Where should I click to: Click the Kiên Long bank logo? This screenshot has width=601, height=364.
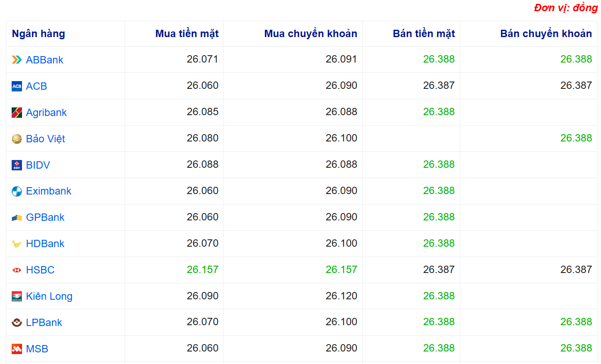pyautogui.click(x=17, y=297)
